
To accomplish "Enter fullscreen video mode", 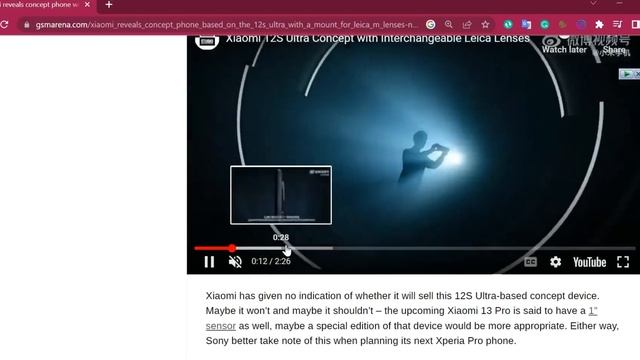I will coord(623,262).
